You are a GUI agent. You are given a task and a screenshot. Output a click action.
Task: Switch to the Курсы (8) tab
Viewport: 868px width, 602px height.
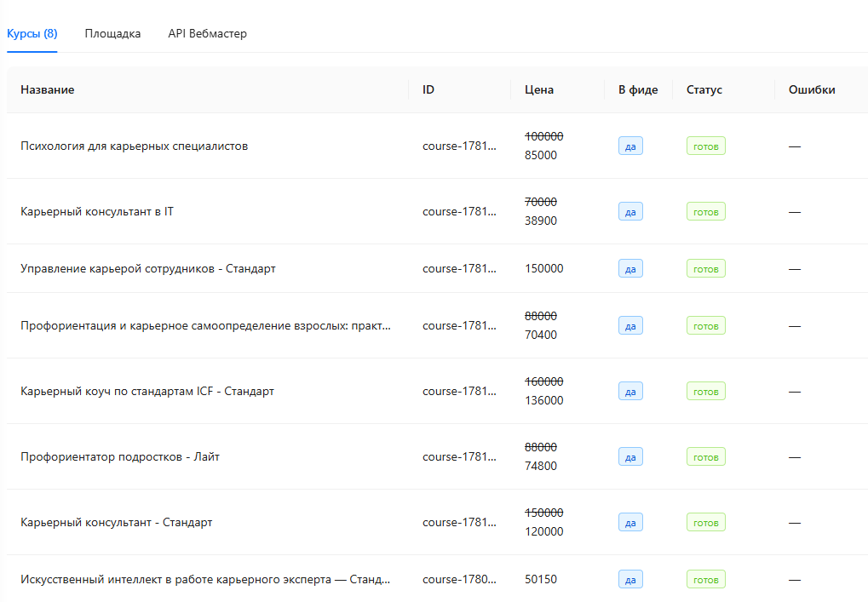click(32, 34)
